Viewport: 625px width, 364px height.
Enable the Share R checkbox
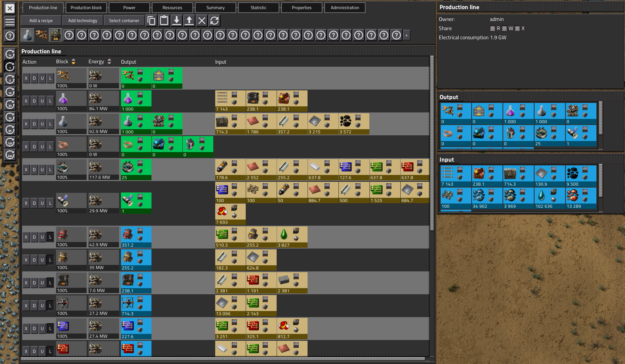click(493, 29)
